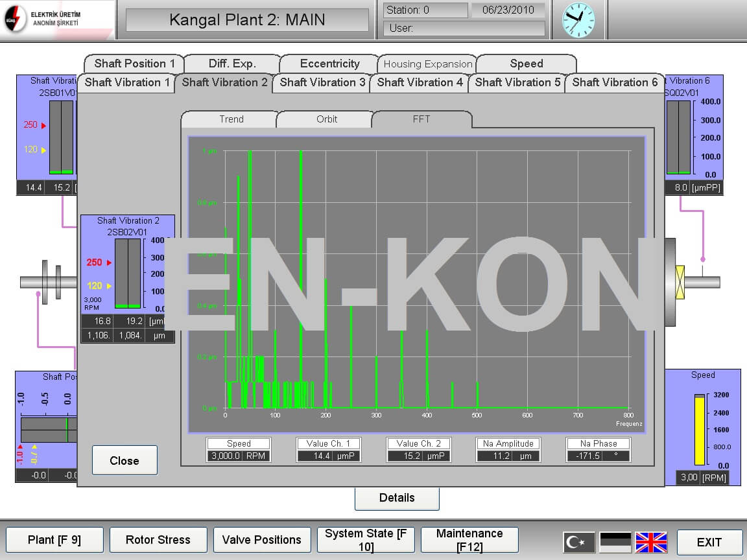Select the Turkish flag language icon

pyautogui.click(x=578, y=542)
